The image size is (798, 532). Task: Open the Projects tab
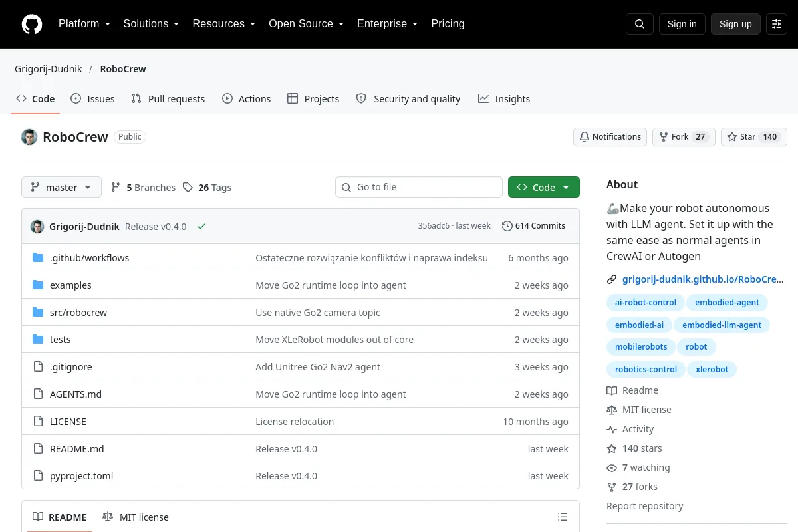313,99
